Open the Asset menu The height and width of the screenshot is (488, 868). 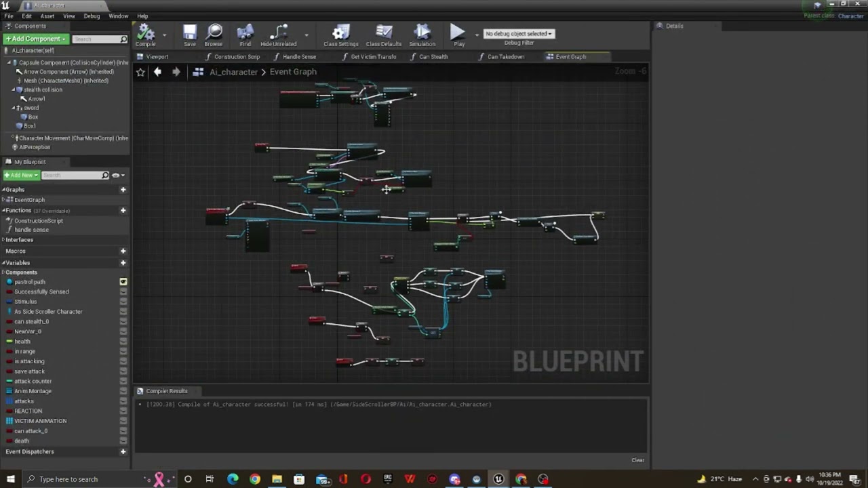47,16
